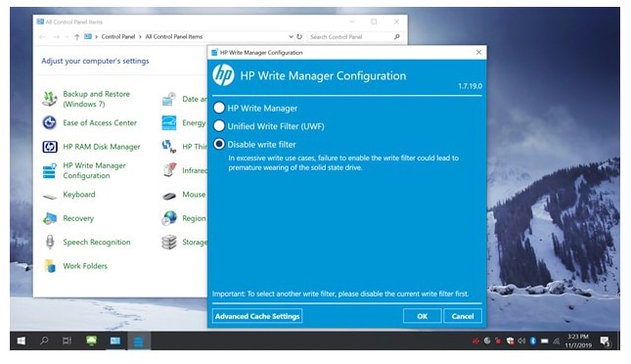631x364 pixels.
Task: Open the Date and Time icon
Action: (169, 99)
